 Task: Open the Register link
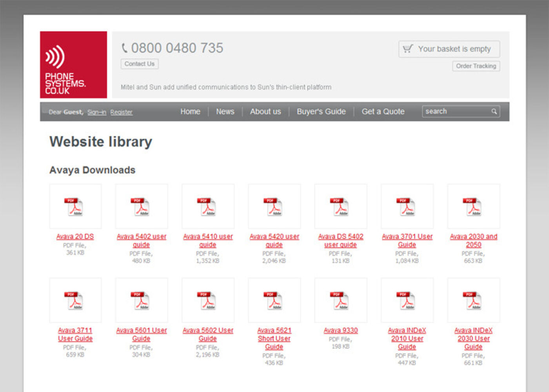click(x=121, y=112)
